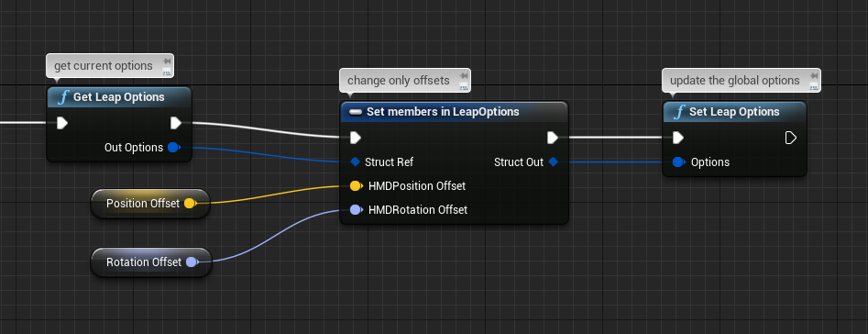
Task: Click function icon on Set Leap Options
Action: tap(679, 113)
